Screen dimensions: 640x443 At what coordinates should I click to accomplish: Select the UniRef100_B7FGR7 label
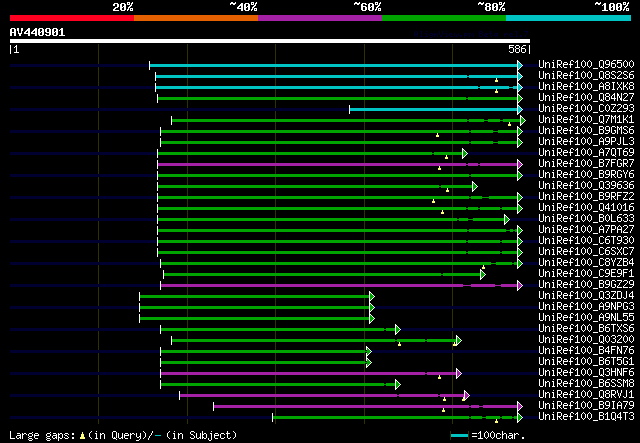coord(586,164)
